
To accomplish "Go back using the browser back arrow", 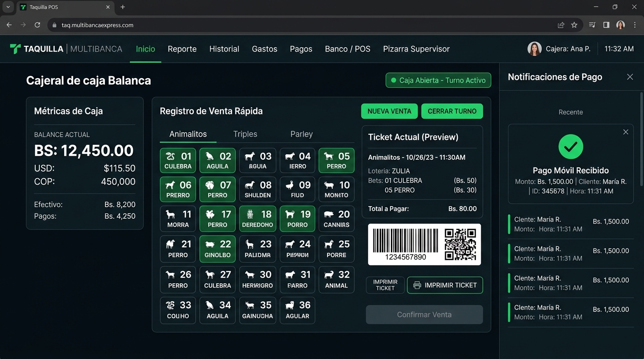I will click(x=9, y=25).
